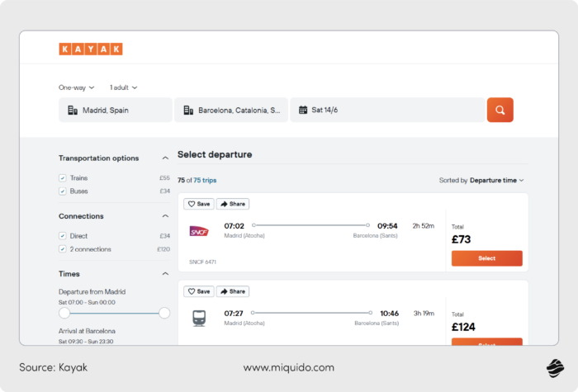Share the 07:02 SNCF trip
The width and height of the screenshot is (578, 392).
coord(233,204)
